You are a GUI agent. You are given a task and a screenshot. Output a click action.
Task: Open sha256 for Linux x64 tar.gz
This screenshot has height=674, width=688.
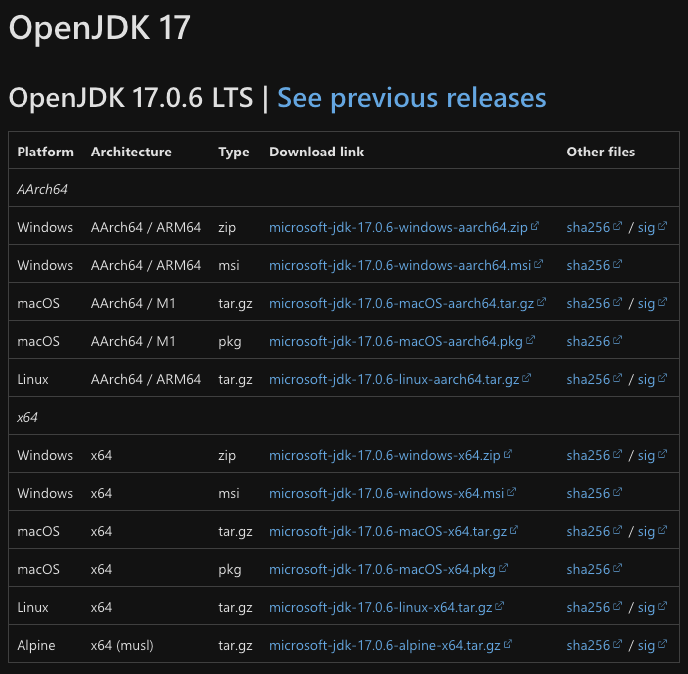(x=594, y=608)
